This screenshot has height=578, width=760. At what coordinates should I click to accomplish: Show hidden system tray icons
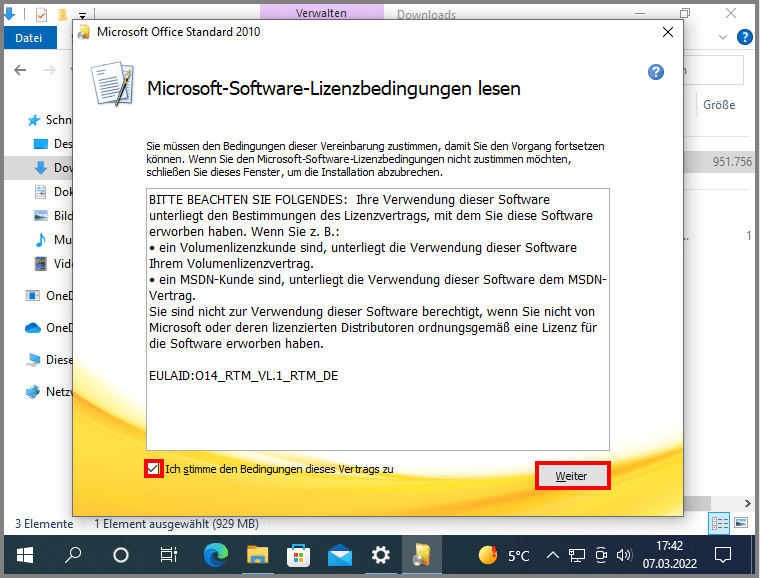click(552, 555)
